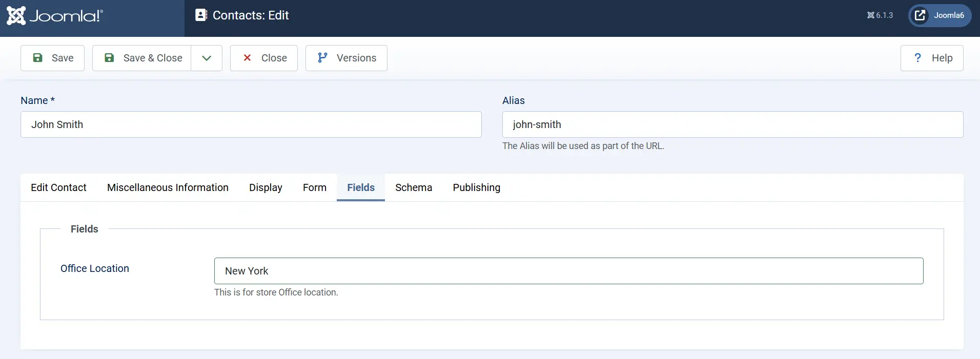
Task: Open site preview via Joomla6 button
Action: click(940, 15)
